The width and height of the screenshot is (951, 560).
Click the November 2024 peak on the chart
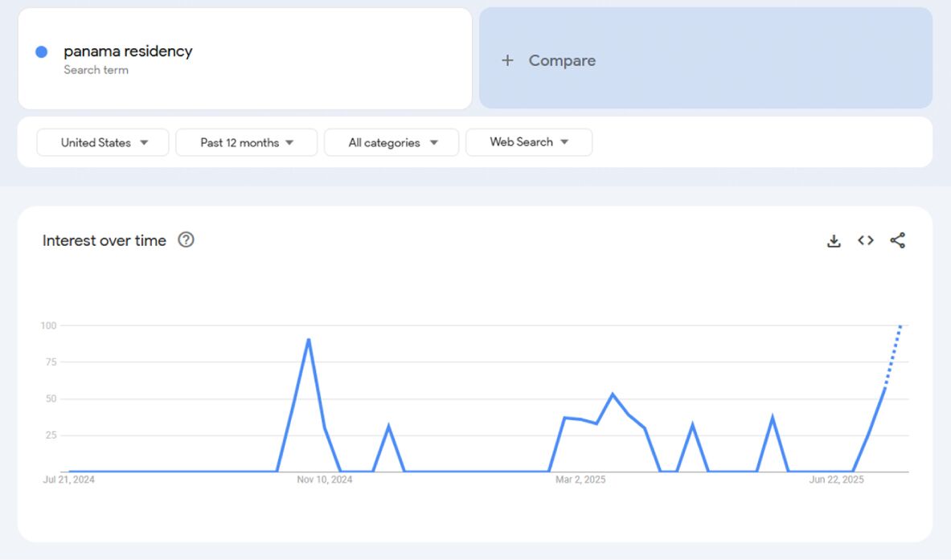(x=309, y=340)
